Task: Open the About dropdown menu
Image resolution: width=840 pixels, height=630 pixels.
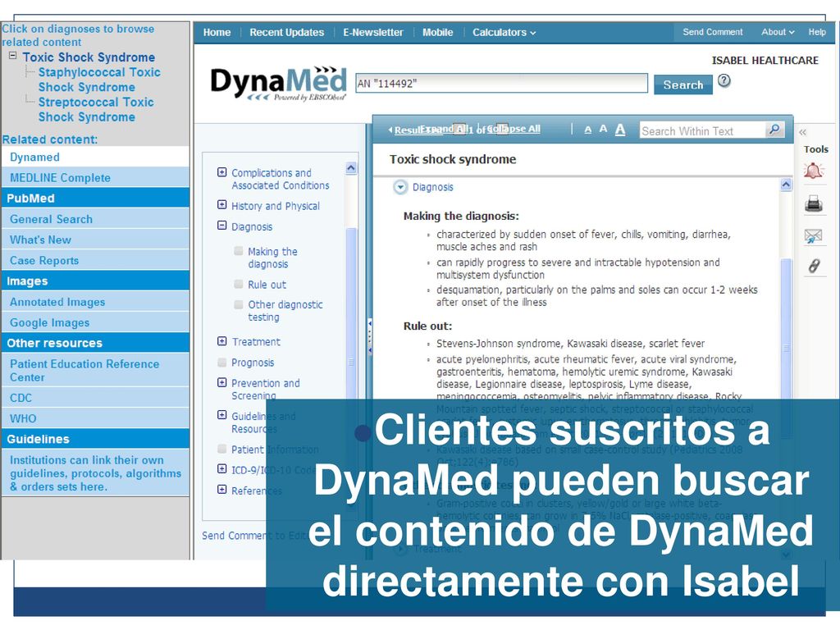Action: click(x=778, y=32)
